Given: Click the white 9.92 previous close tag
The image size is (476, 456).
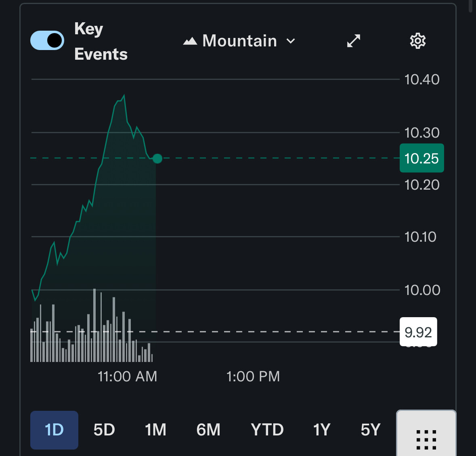Looking at the screenshot, I should pos(418,332).
